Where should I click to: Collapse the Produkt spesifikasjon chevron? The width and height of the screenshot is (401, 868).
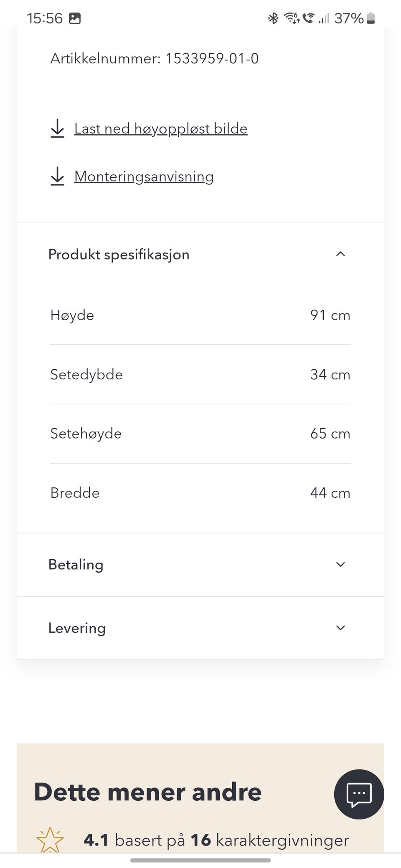[340, 254]
